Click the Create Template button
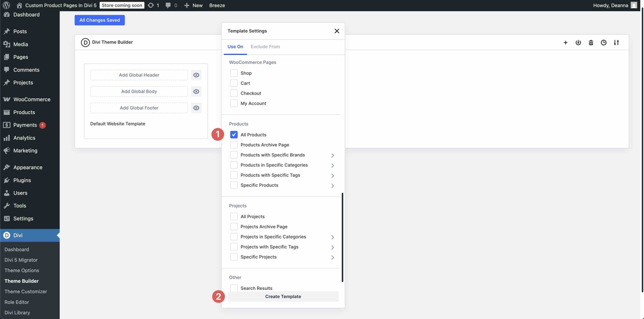Image resolution: width=644 pixels, height=319 pixels. tap(283, 296)
